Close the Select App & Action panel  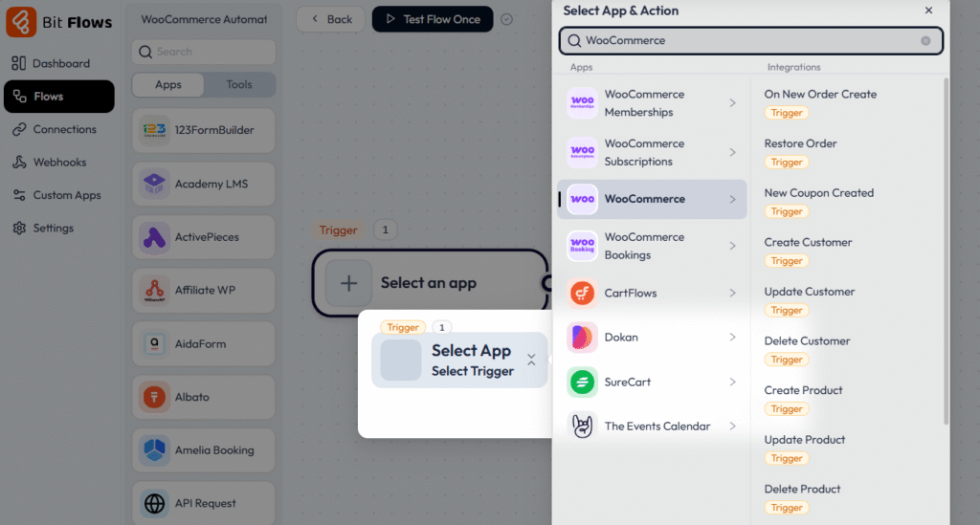coord(928,10)
